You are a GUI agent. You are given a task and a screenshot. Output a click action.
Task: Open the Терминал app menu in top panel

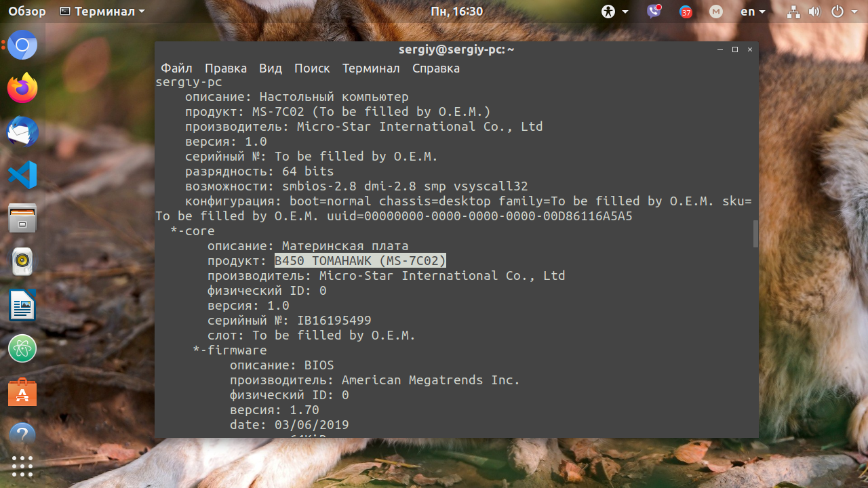pos(102,12)
